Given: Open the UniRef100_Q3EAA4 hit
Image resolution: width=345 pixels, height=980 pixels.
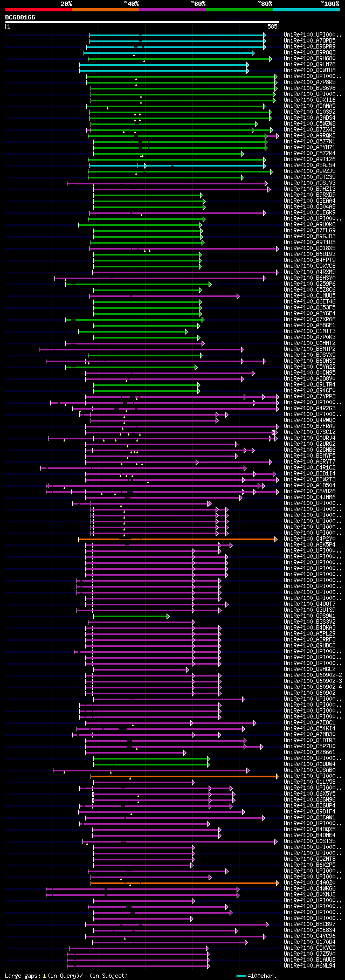Looking at the screenshot, I should pyautogui.click(x=309, y=201).
